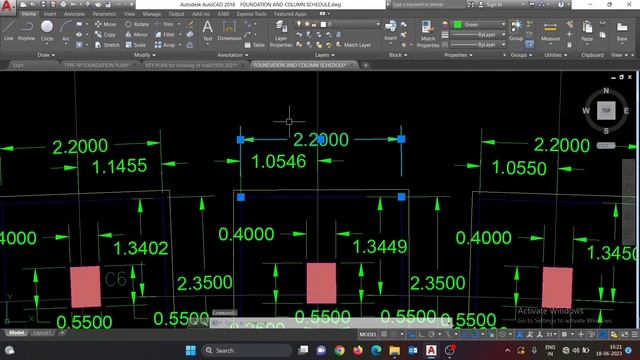Expand the Modify panel
The width and height of the screenshot is (640, 360).
(x=144, y=55)
